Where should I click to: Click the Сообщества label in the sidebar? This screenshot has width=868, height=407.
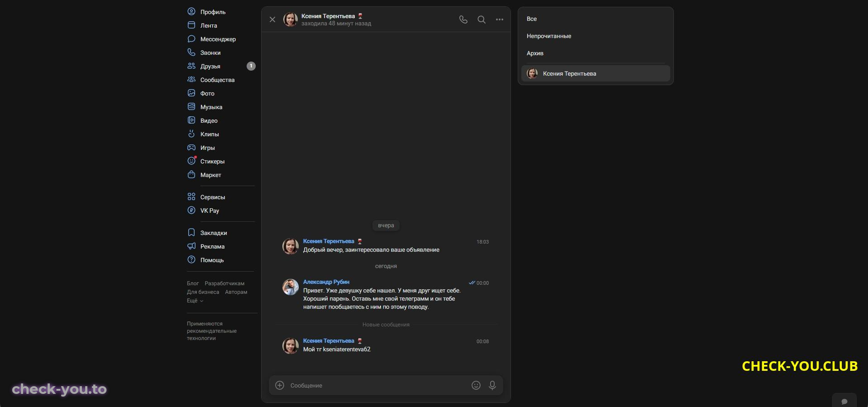coord(218,80)
